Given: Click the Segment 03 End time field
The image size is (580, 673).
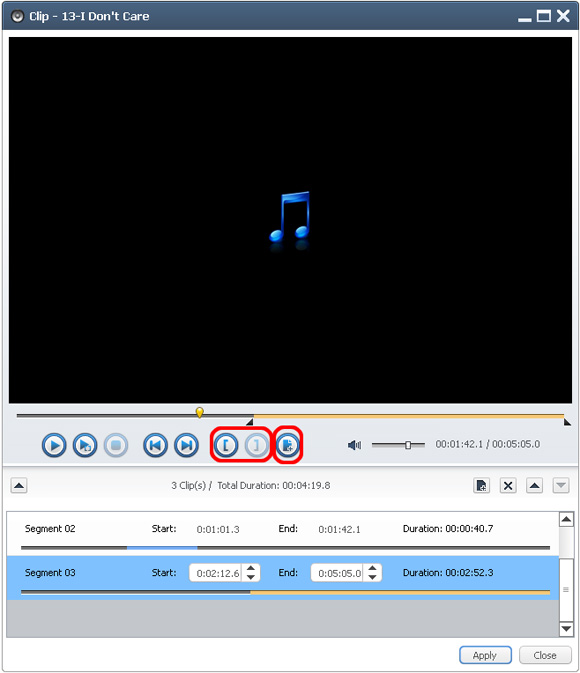Looking at the screenshot, I should pyautogui.click(x=337, y=573).
